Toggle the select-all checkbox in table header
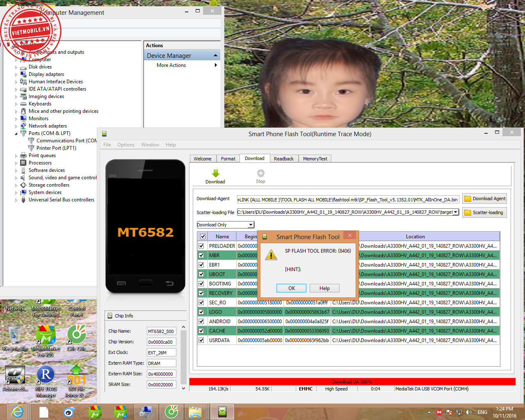Image resolution: width=525 pixels, height=420 pixels. tap(203, 237)
